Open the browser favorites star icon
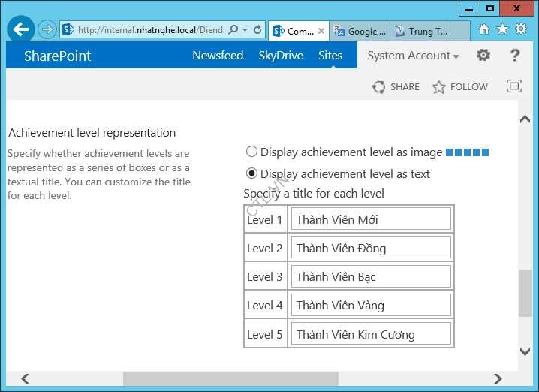The width and height of the screenshot is (539, 392). 502,29
